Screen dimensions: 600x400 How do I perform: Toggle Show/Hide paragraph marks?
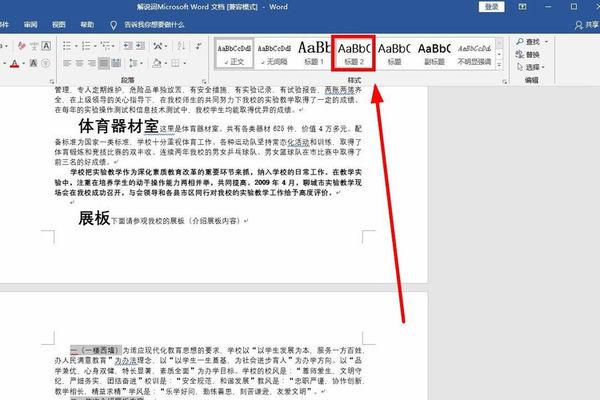point(198,46)
